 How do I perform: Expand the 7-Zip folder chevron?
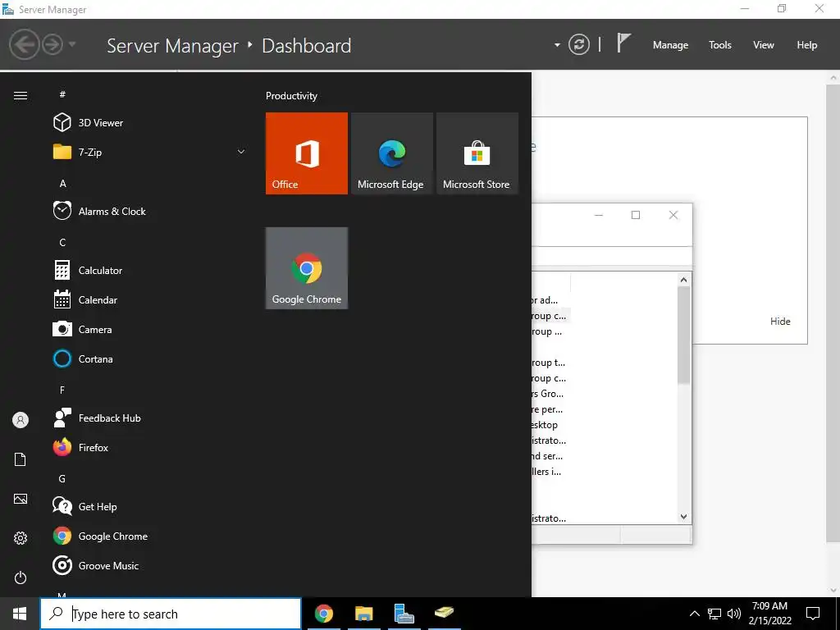241,152
